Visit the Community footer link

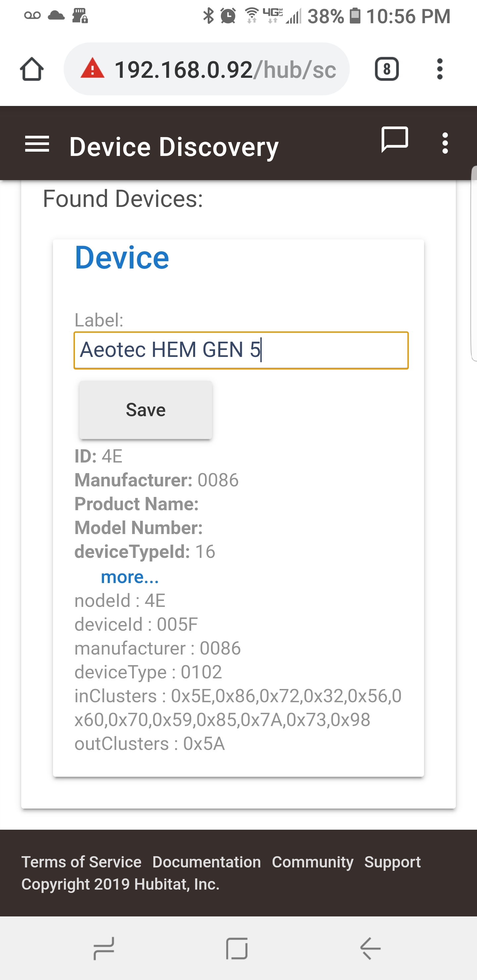pyautogui.click(x=313, y=862)
